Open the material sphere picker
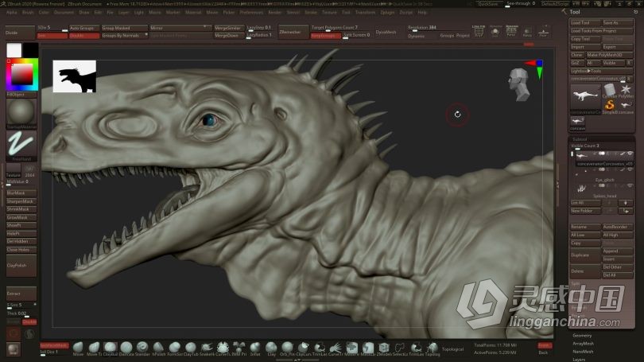 tap(21, 114)
